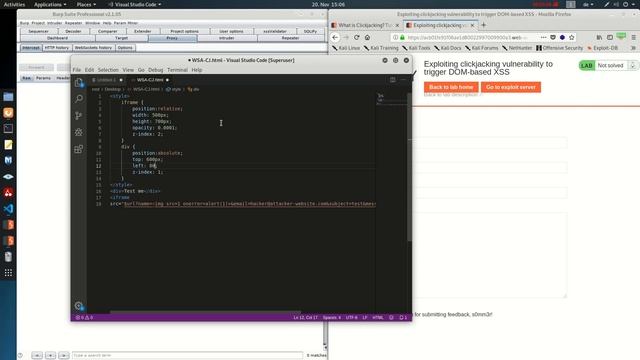Open a new Firefox tab
640x360 pixels.
click(484, 25)
